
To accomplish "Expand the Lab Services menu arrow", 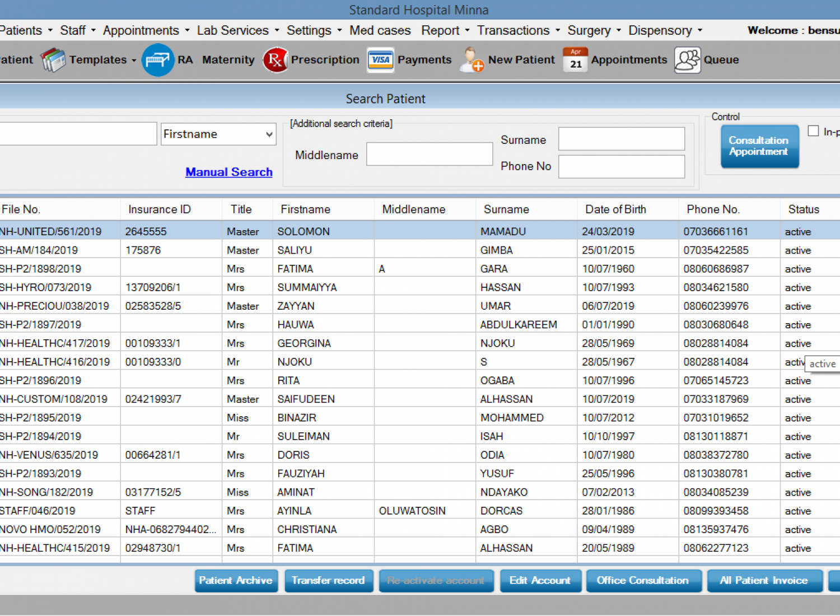I will click(x=277, y=31).
